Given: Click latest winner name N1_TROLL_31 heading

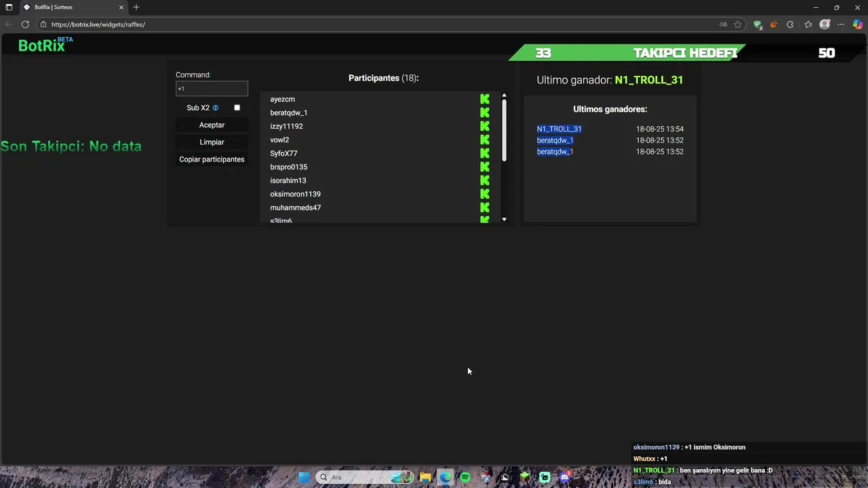Looking at the screenshot, I should click(648, 80).
